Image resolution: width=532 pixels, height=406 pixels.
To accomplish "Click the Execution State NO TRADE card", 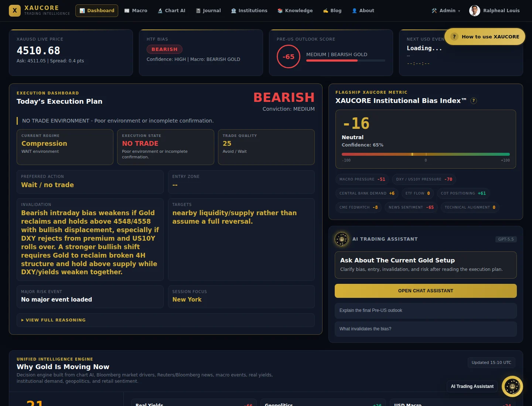I will point(166,147).
